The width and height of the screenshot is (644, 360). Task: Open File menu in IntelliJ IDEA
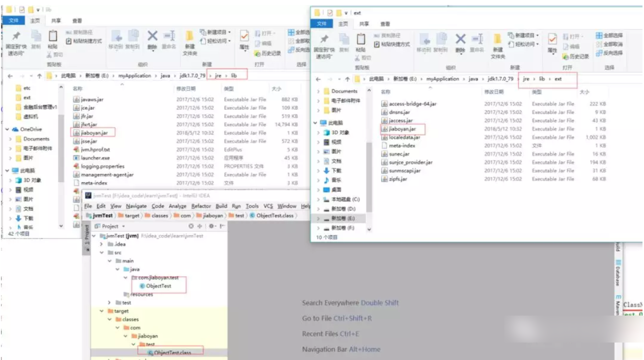pyautogui.click(x=88, y=206)
